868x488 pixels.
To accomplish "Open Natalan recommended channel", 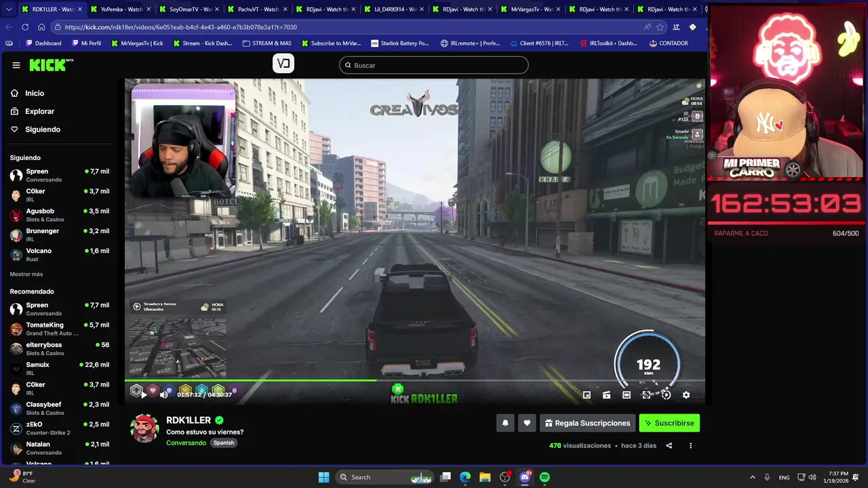I will (x=60, y=447).
